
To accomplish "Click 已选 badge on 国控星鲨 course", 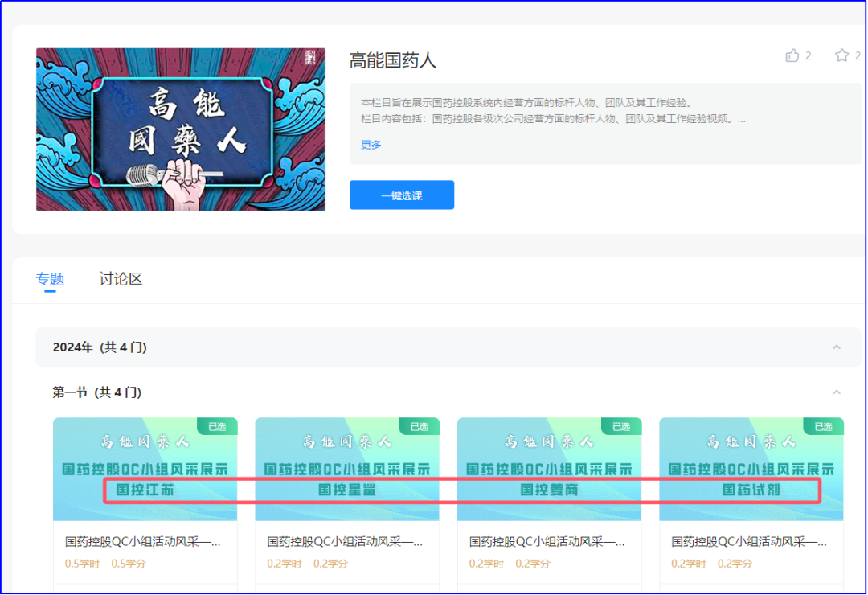I will point(420,426).
